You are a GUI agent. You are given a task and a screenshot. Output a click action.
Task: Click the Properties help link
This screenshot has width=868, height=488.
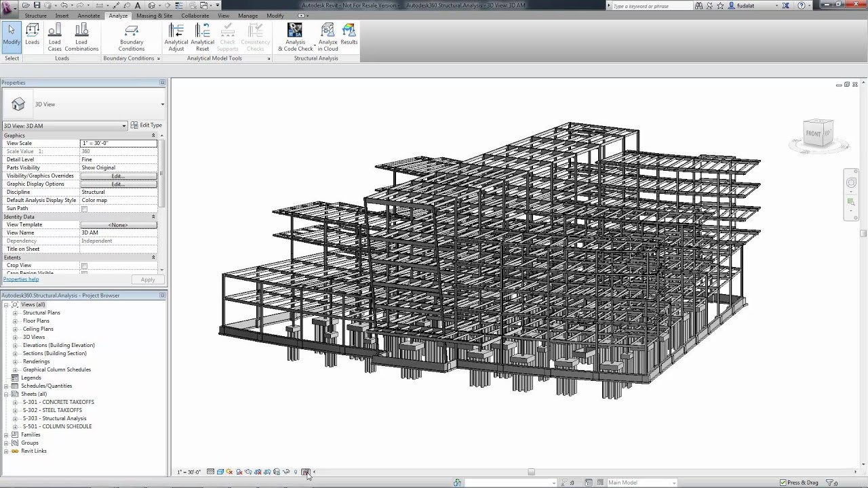point(21,279)
